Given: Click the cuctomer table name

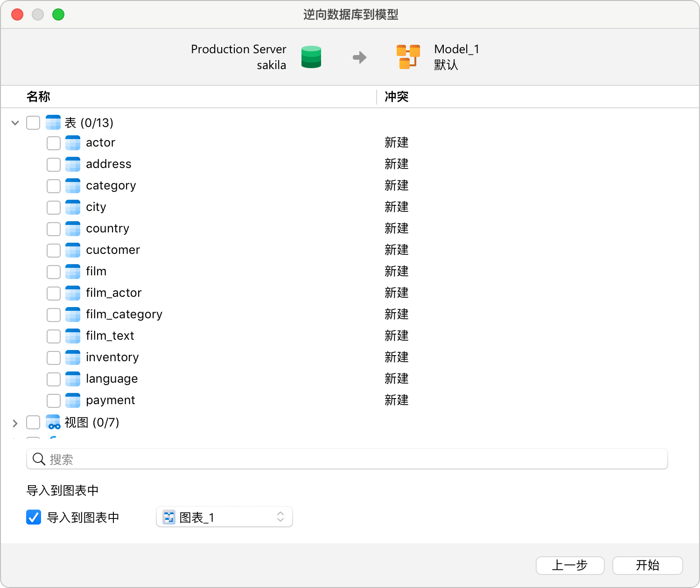Looking at the screenshot, I should (x=113, y=250).
